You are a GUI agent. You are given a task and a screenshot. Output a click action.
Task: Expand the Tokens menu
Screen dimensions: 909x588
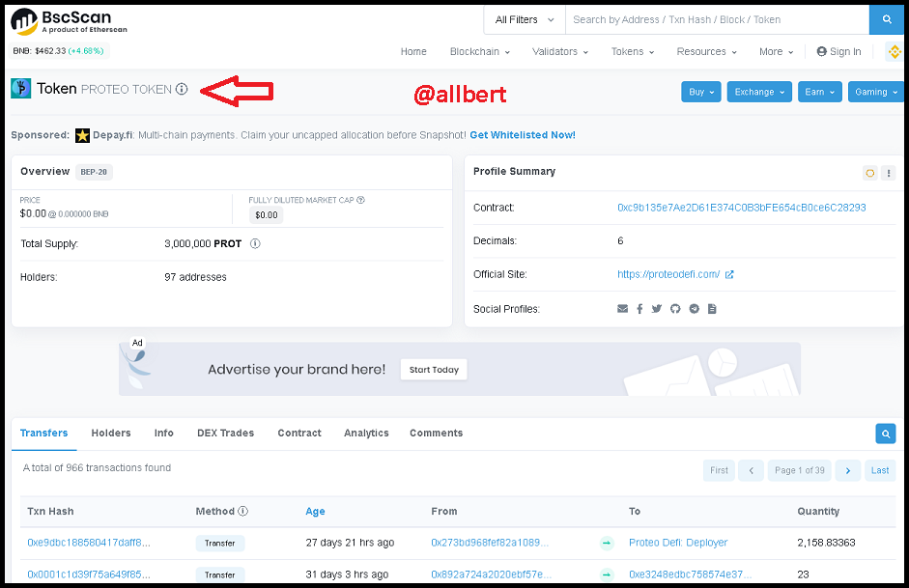click(x=633, y=51)
